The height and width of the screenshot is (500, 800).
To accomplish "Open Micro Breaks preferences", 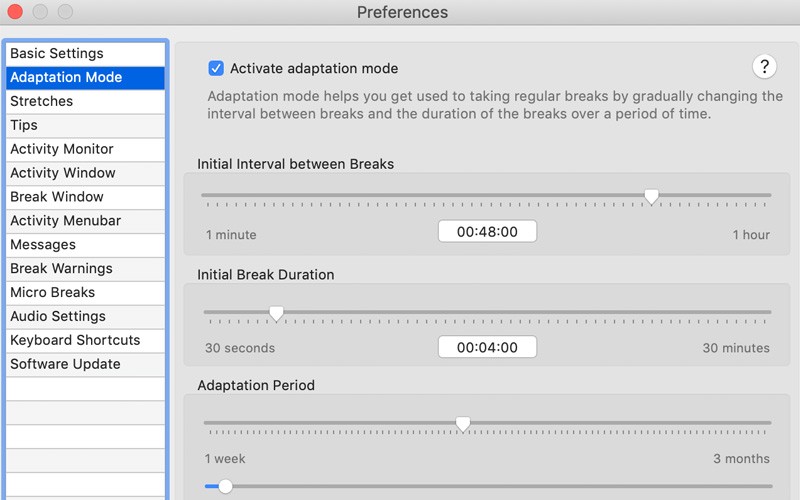I will click(85, 292).
